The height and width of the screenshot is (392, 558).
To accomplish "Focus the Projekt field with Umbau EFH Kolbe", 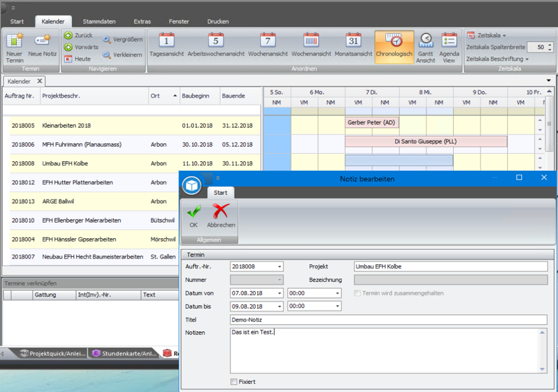I will pos(451,267).
